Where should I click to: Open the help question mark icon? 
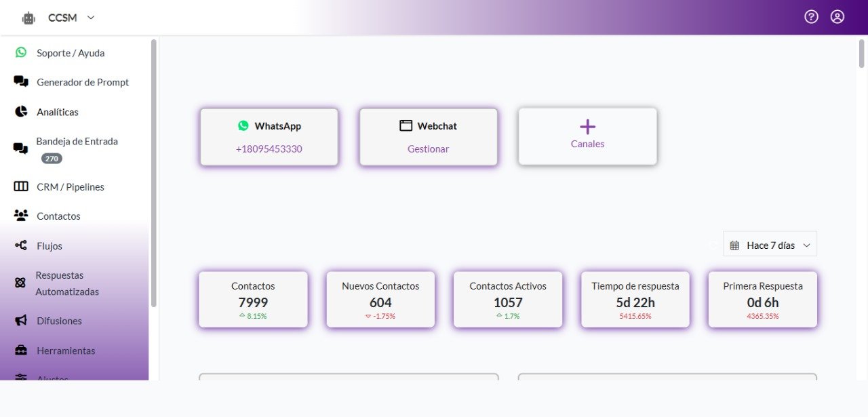(x=811, y=17)
